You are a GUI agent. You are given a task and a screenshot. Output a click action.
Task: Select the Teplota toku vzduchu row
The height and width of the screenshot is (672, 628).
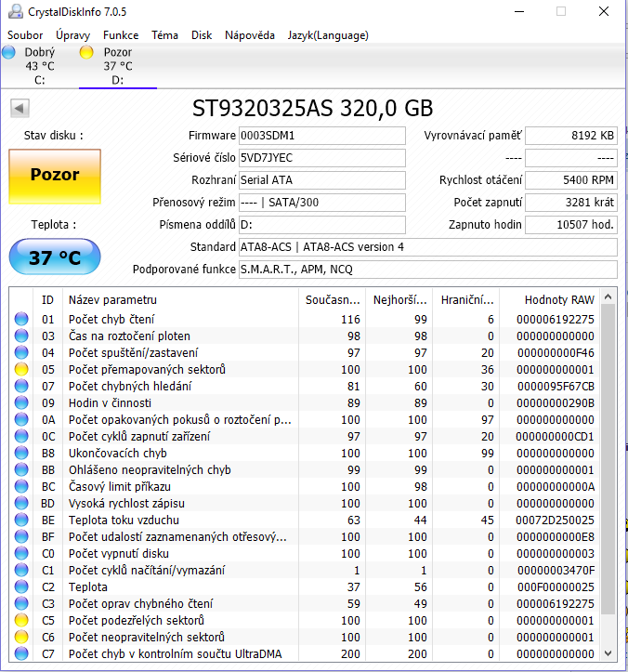point(305,520)
